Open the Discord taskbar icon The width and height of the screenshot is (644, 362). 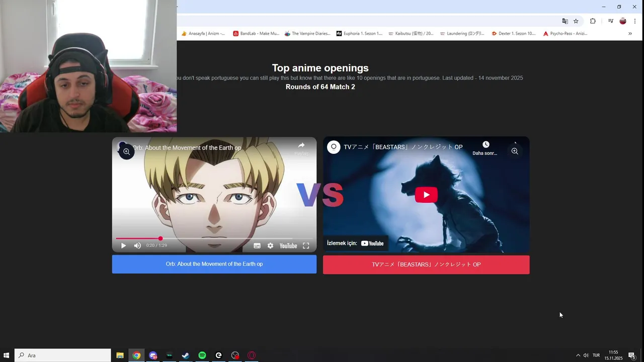[153, 355]
